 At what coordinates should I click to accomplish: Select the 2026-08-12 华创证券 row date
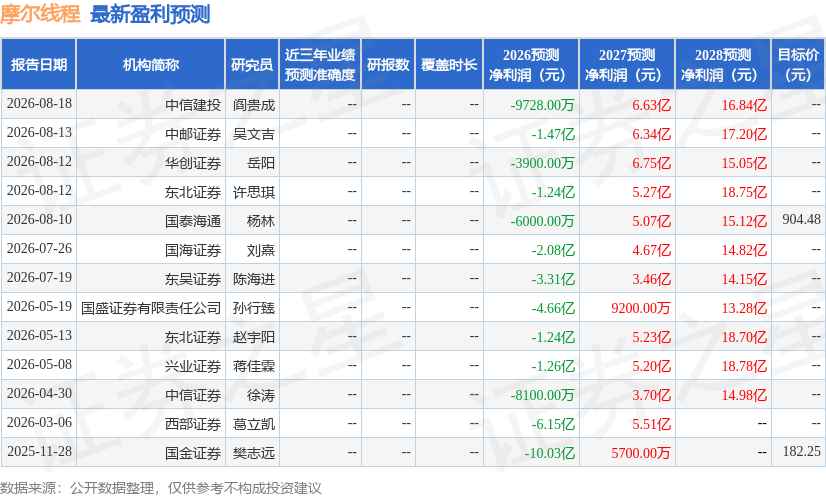click(39, 161)
